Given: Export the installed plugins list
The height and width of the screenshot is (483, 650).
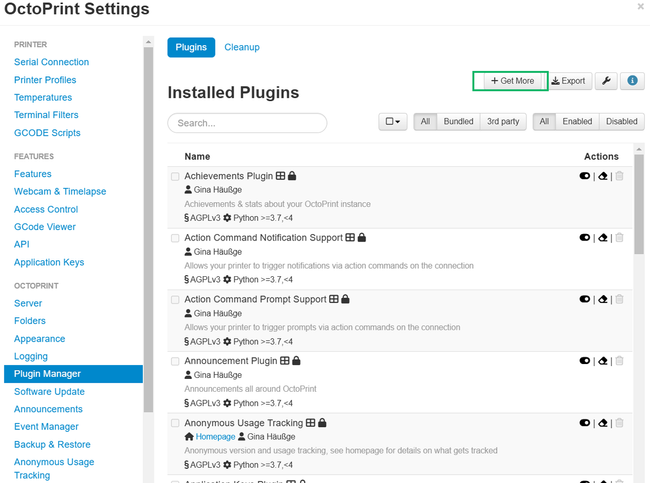Looking at the screenshot, I should click(568, 81).
